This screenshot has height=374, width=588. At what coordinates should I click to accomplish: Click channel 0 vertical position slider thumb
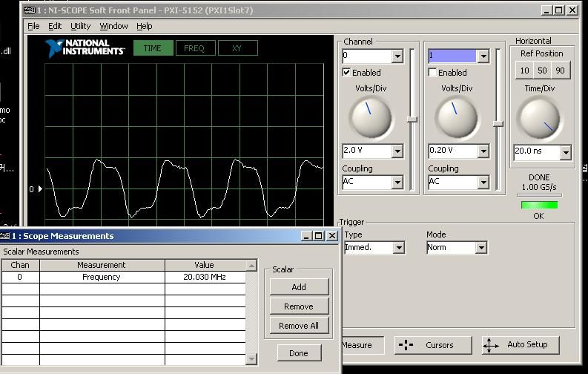click(x=412, y=119)
